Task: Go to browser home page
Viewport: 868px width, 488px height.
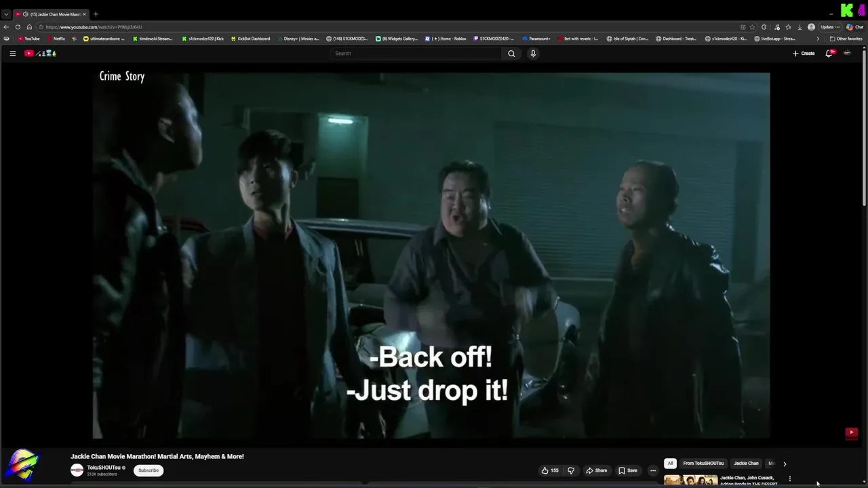Action: coord(29,27)
